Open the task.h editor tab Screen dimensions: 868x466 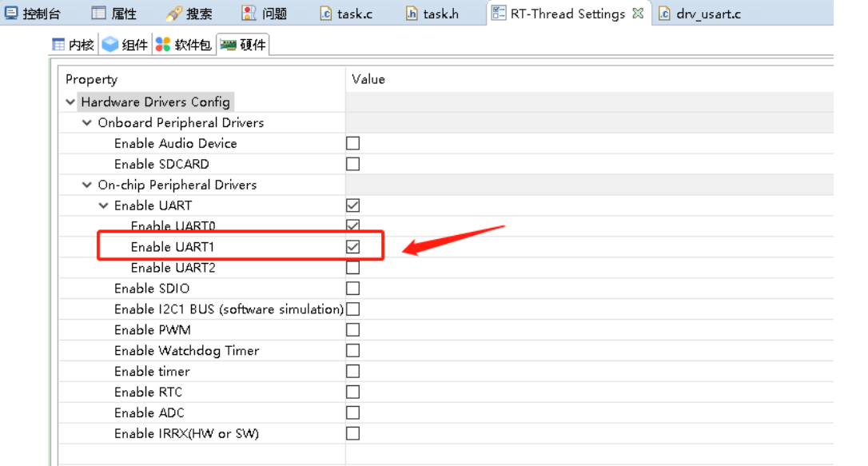[432, 14]
